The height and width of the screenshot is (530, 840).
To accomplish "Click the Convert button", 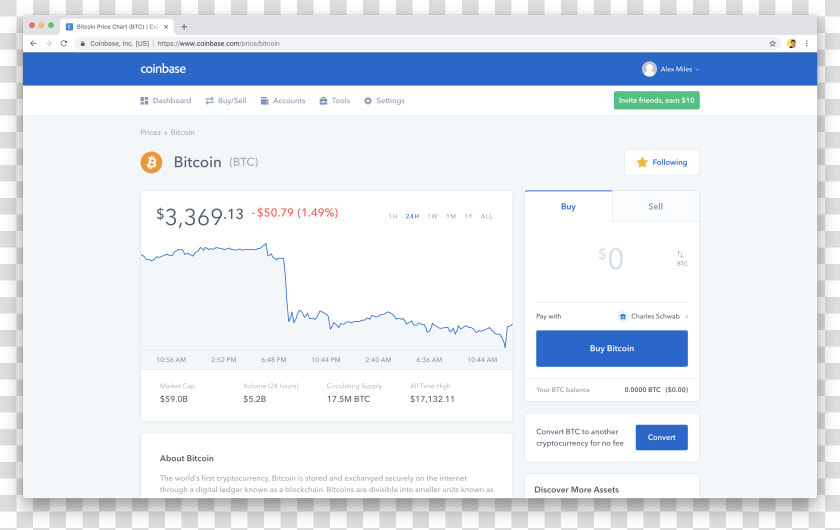I will (662, 437).
